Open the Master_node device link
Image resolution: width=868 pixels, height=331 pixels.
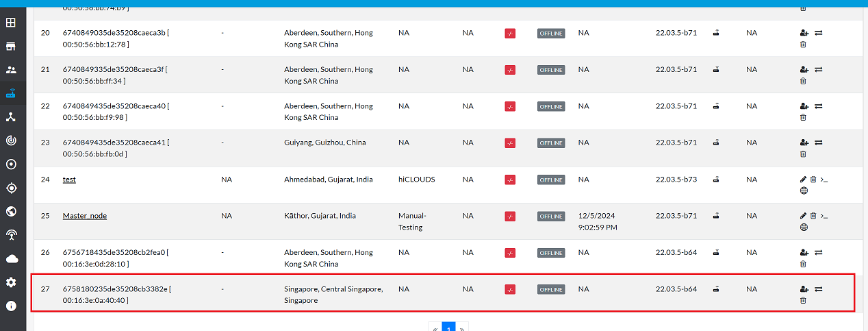pos(85,216)
